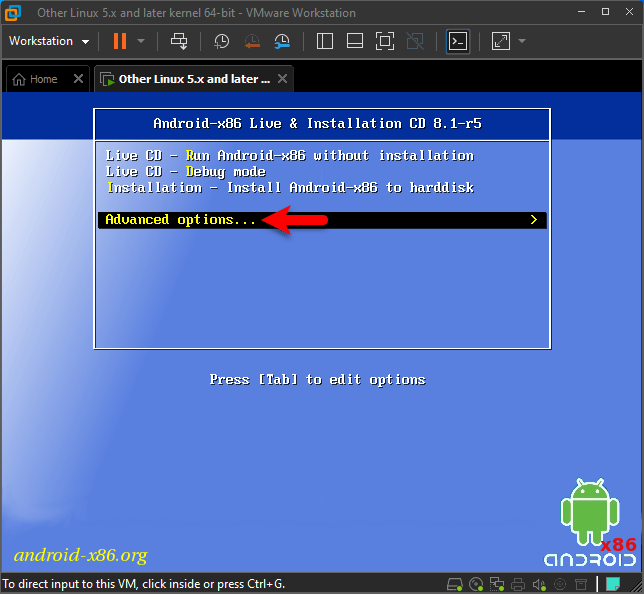Click the VMware Workstation title bar logo

pos(12,13)
